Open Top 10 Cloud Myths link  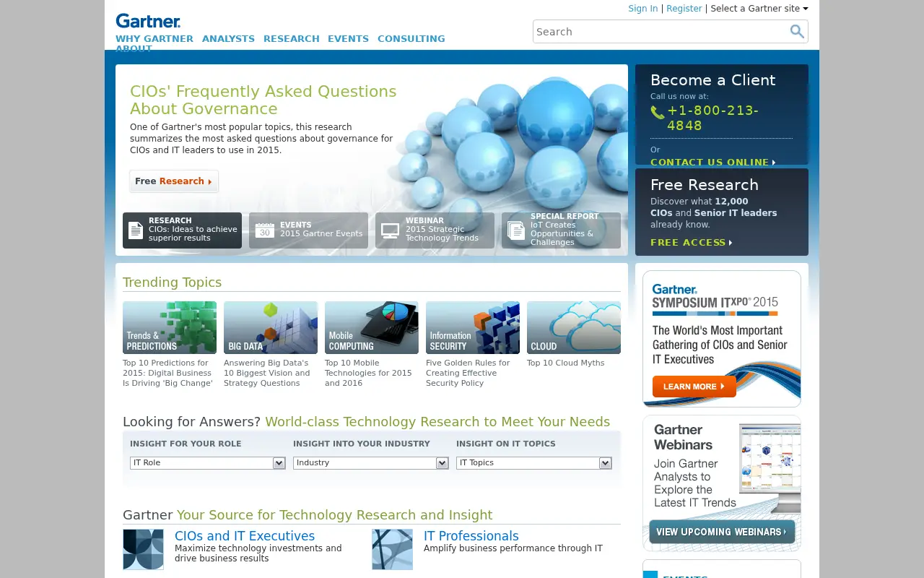(x=566, y=363)
